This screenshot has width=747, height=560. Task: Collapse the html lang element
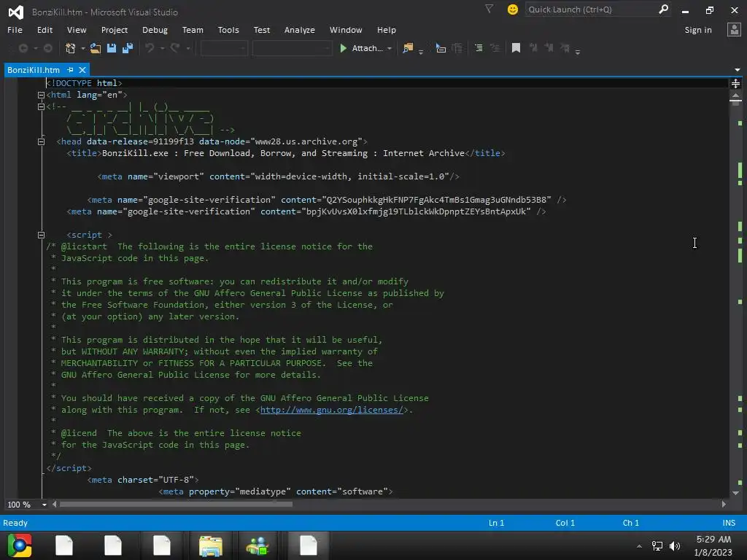(x=41, y=95)
